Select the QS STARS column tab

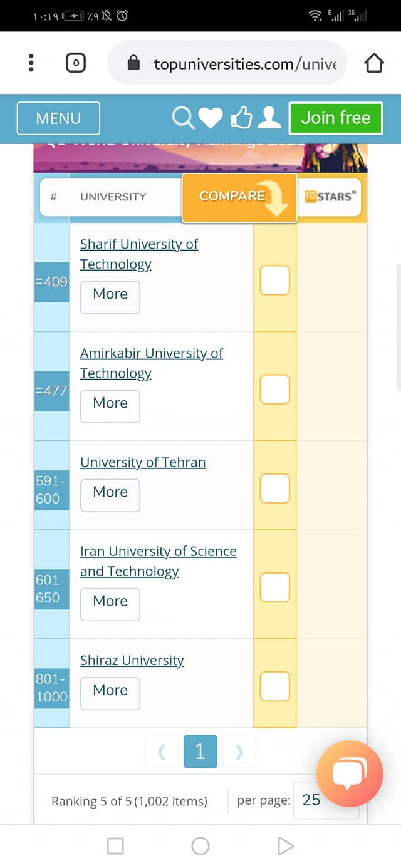point(330,197)
